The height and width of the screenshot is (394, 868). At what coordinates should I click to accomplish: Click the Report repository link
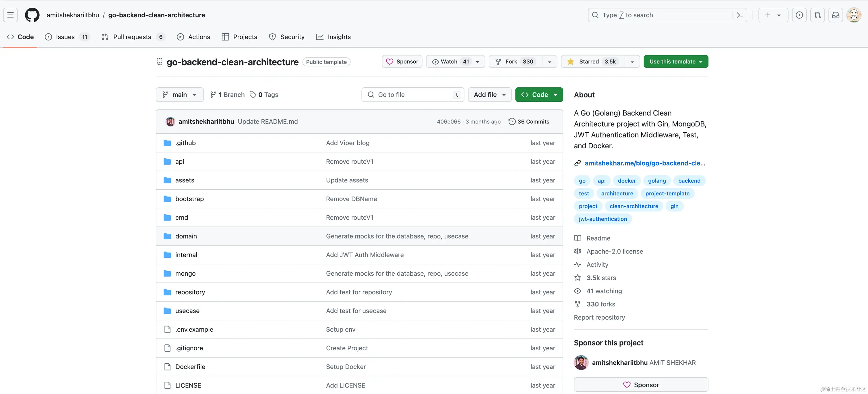599,318
